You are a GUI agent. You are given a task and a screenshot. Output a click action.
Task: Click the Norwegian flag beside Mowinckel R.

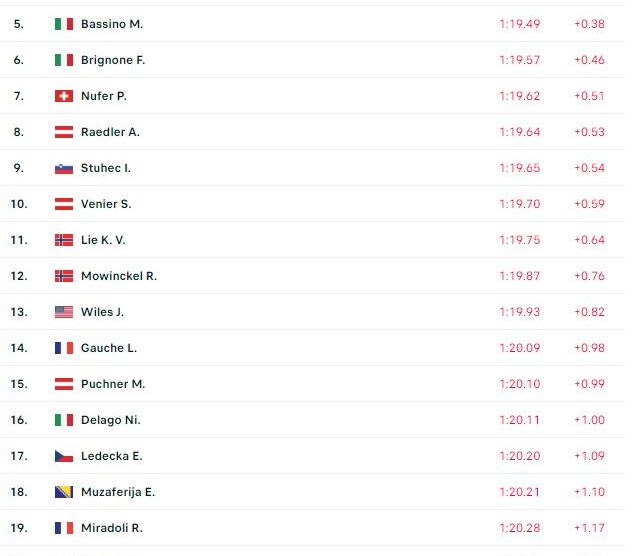64,276
